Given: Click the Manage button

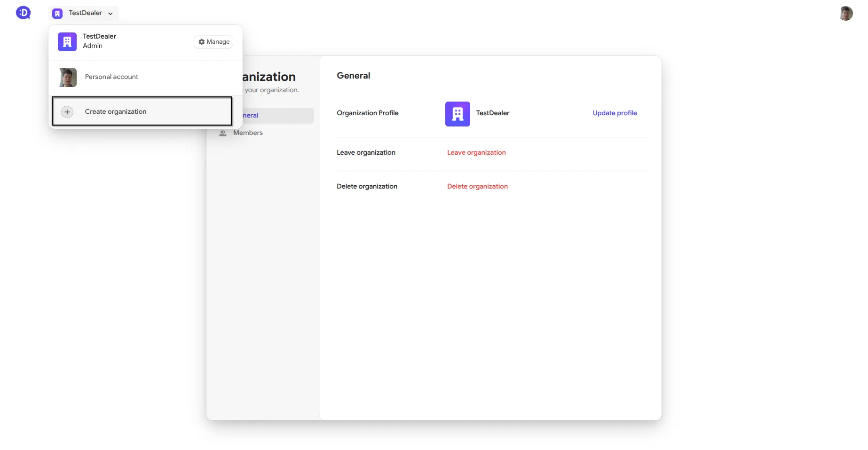Looking at the screenshot, I should [213, 42].
